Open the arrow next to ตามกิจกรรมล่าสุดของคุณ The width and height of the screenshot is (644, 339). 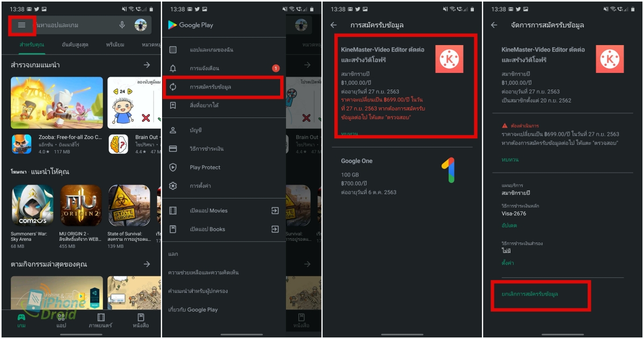(147, 264)
